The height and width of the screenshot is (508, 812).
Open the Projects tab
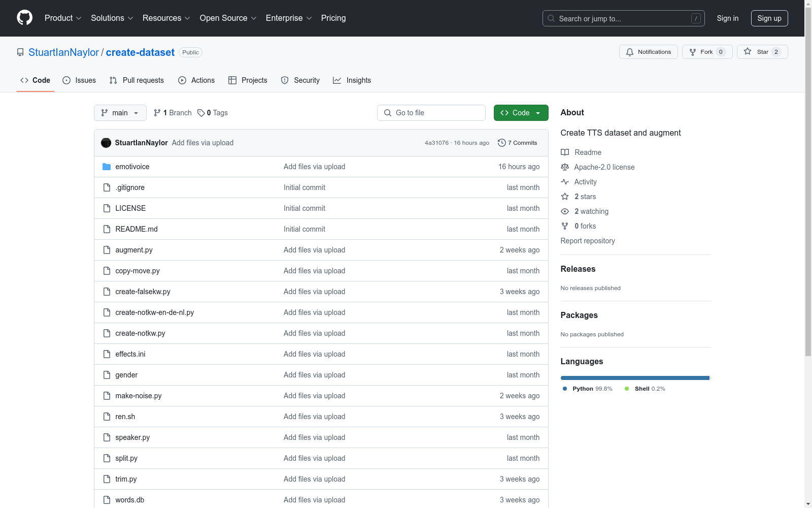pos(248,80)
